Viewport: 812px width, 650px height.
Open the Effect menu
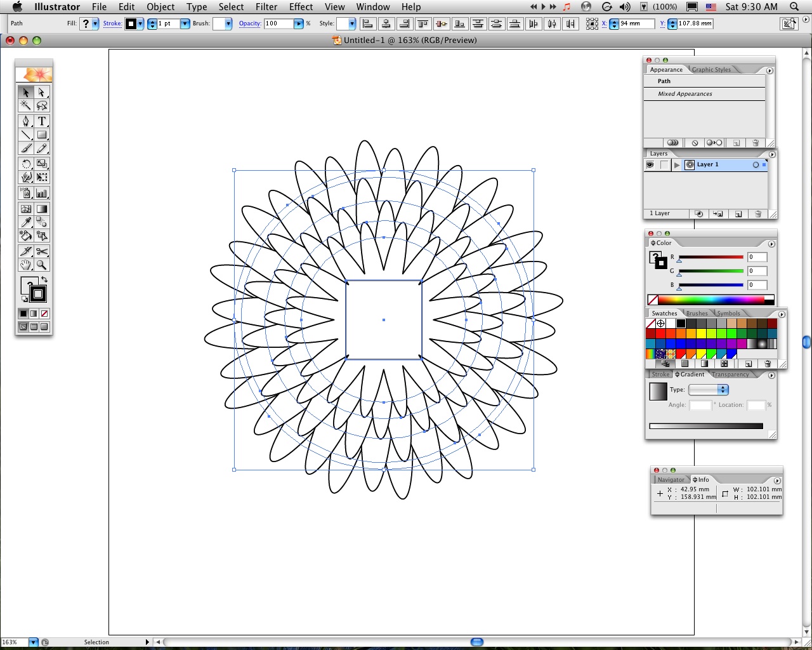pos(301,6)
